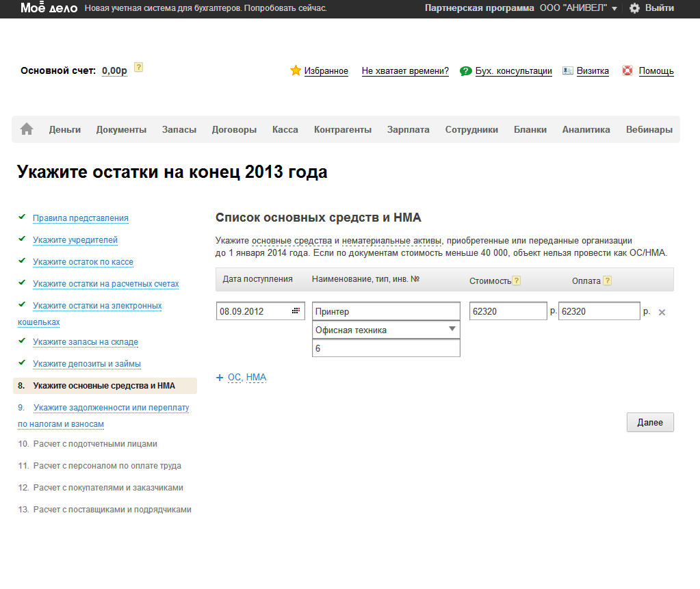Image resolution: width=700 pixels, height=589 pixels.
Task: Click the Стоимость input field with 62320
Action: click(x=508, y=311)
